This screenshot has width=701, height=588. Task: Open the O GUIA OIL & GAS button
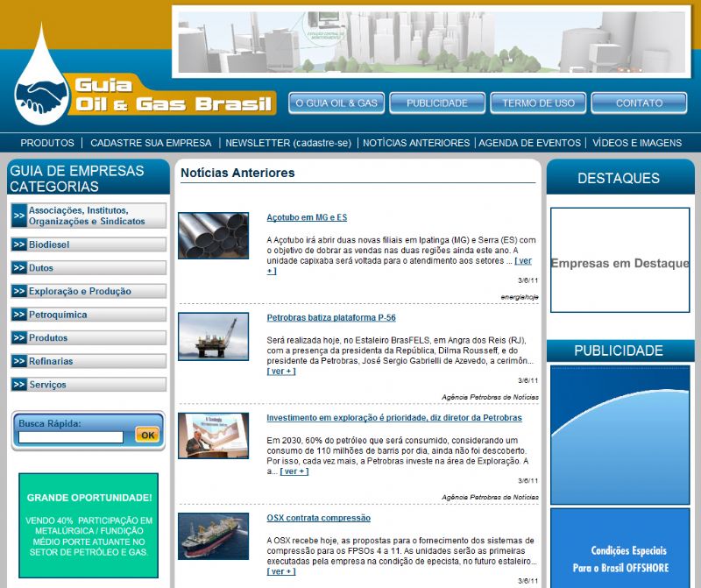(336, 103)
